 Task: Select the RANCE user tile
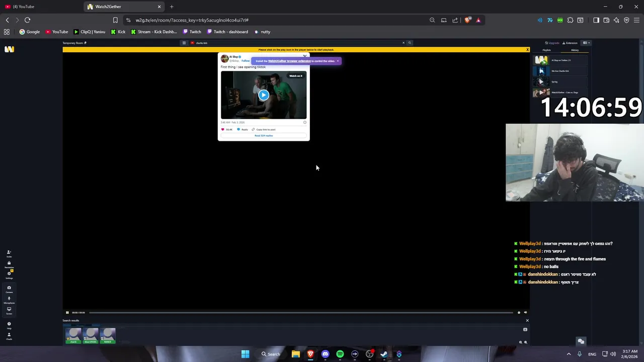point(108,336)
